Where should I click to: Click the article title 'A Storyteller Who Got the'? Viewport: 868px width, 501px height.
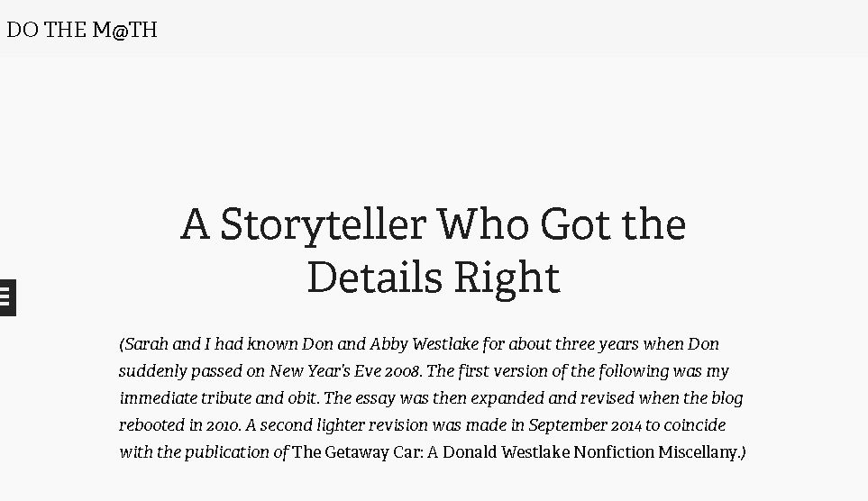click(434, 224)
